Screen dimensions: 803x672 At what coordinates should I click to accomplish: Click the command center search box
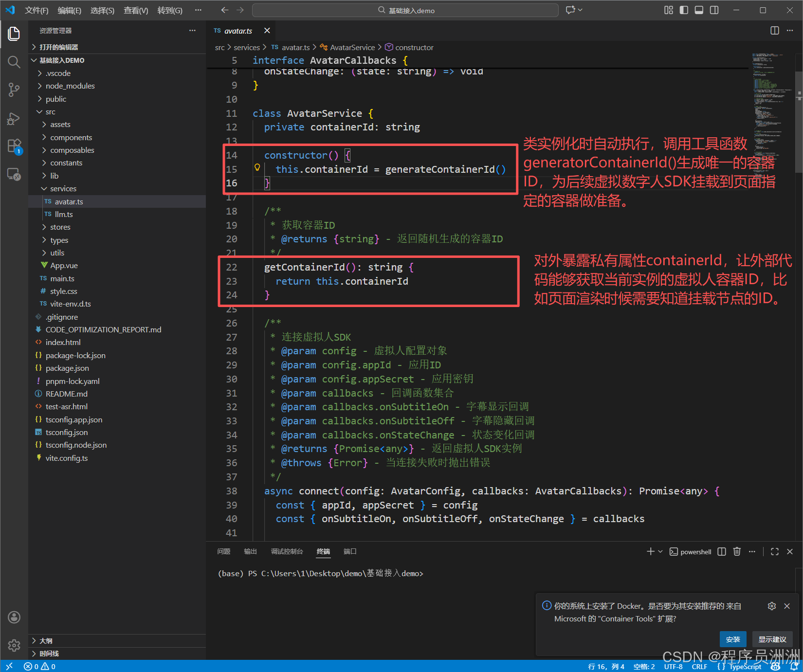[x=405, y=10]
